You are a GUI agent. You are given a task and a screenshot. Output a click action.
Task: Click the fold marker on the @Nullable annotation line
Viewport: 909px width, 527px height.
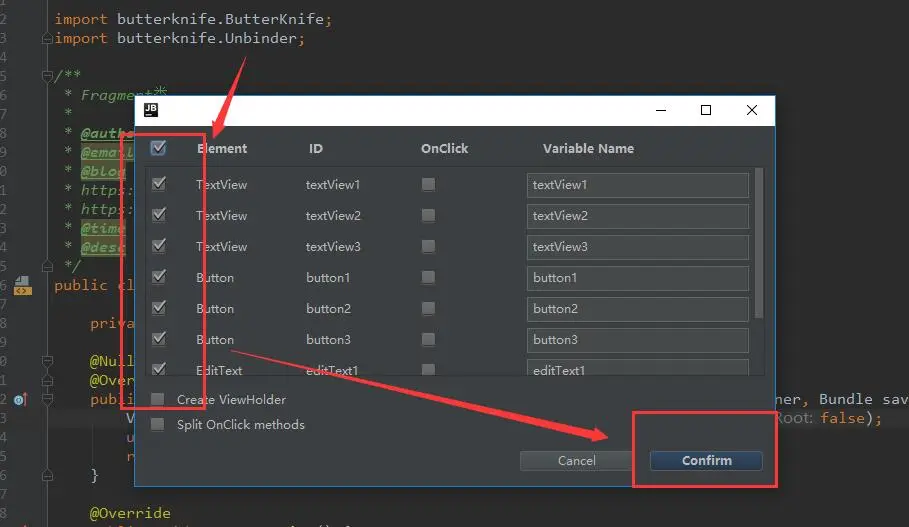[48, 361]
